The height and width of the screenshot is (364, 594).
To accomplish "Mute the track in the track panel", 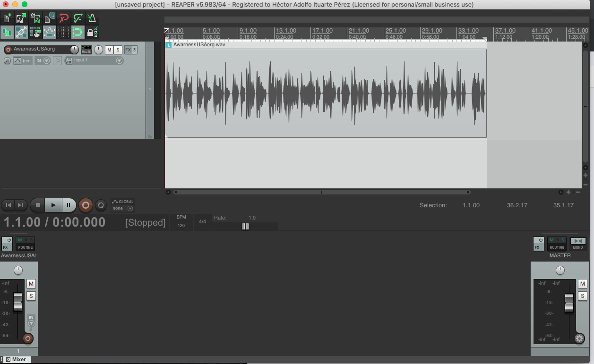I will tap(109, 50).
